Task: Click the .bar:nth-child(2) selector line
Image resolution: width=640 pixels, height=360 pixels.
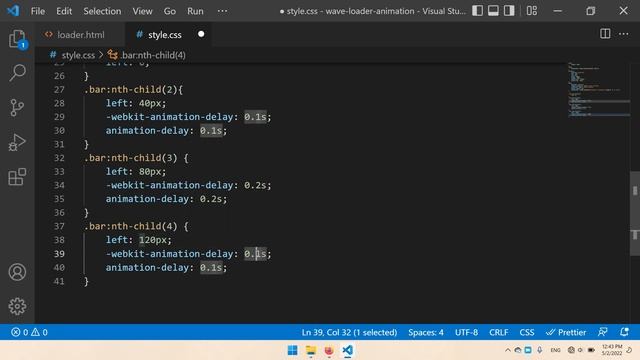Action: point(134,89)
